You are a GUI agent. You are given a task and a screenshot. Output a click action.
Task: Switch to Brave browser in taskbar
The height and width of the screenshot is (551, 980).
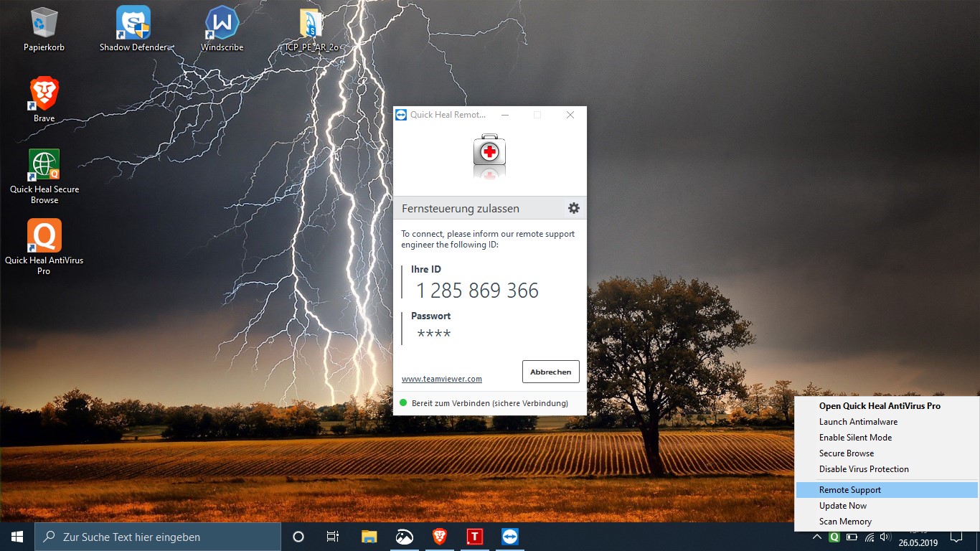coord(439,537)
